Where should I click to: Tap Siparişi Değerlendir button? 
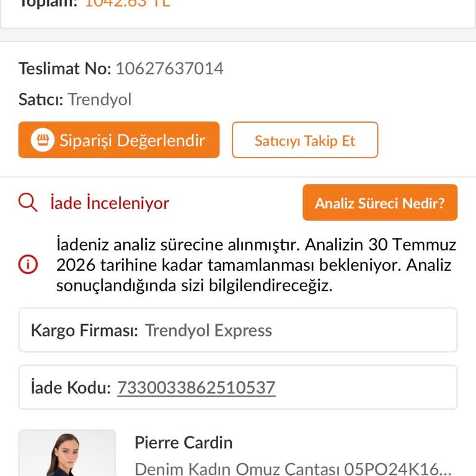119,140
